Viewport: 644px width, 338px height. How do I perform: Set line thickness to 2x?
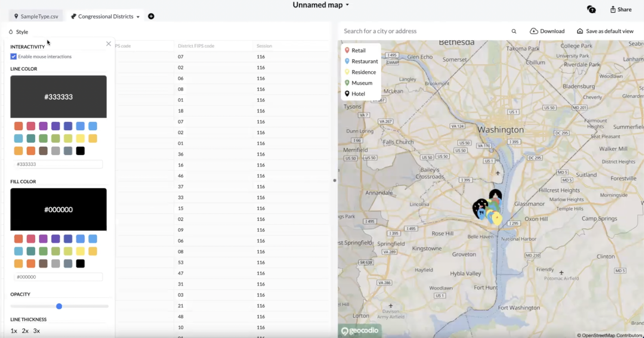pos(25,331)
